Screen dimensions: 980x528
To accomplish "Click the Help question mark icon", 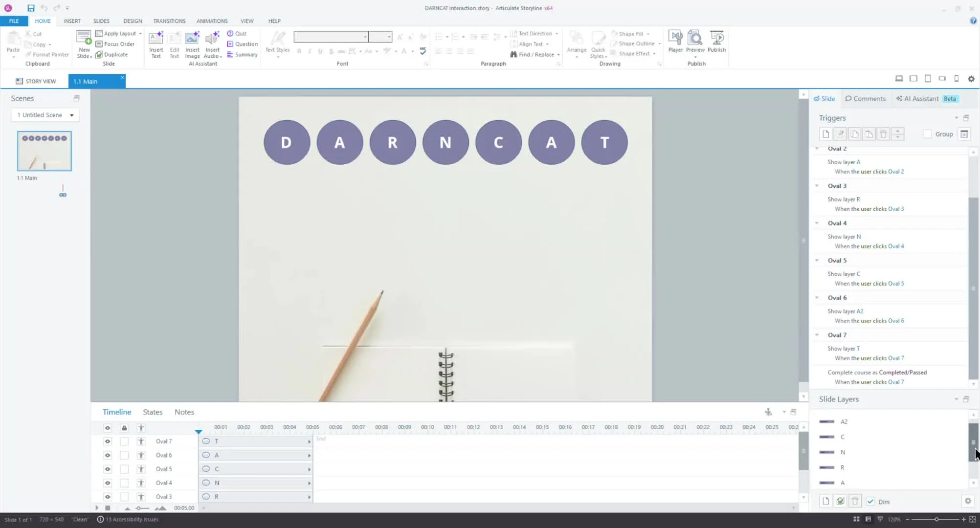I will coord(973,21).
